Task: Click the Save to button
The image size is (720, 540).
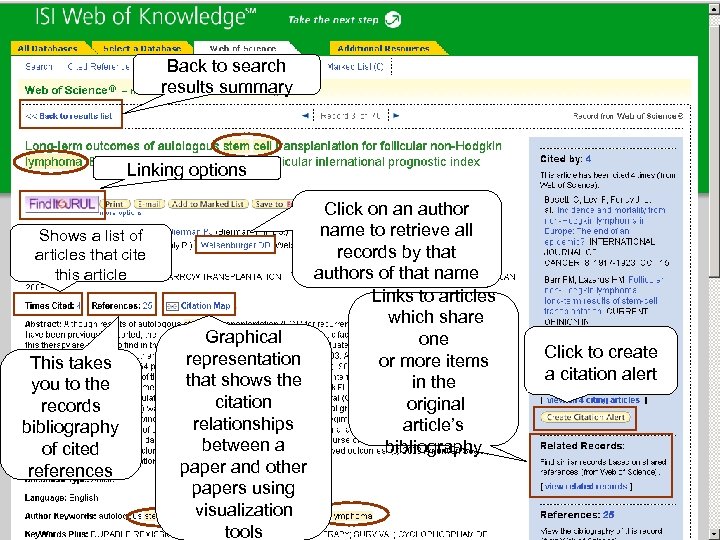Action: (x=272, y=204)
